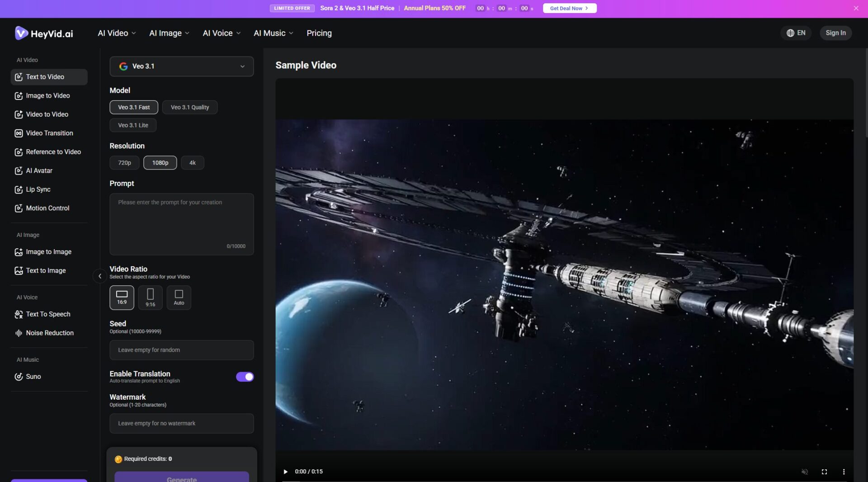Expand the AI Music navigation menu
Image resolution: width=868 pixels, height=482 pixels.
click(x=273, y=33)
